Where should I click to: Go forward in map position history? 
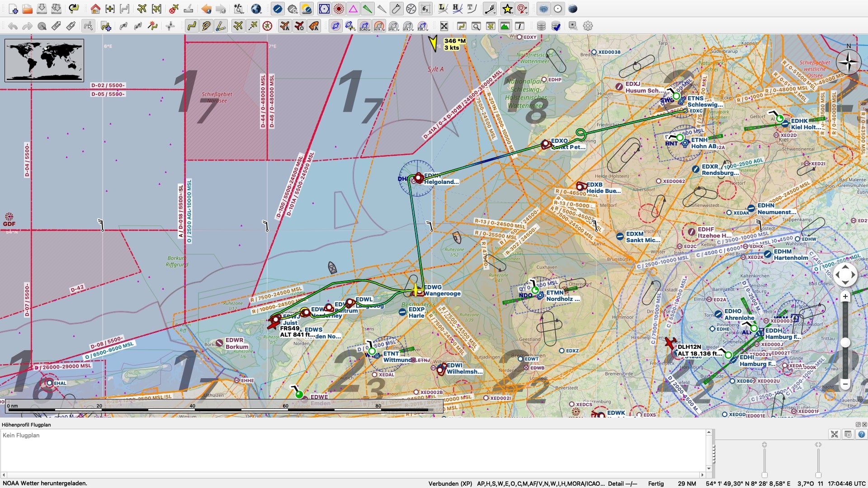(x=221, y=9)
